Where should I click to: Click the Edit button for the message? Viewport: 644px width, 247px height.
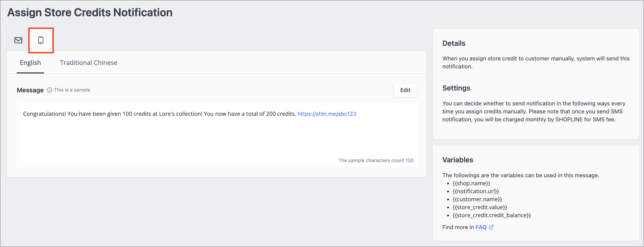(x=405, y=90)
